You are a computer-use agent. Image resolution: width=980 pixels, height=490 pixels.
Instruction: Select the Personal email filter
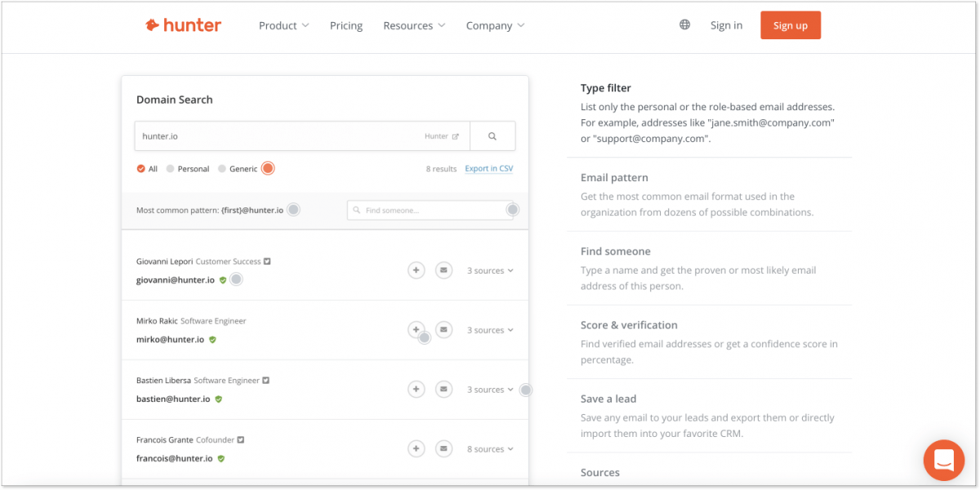tap(170, 168)
